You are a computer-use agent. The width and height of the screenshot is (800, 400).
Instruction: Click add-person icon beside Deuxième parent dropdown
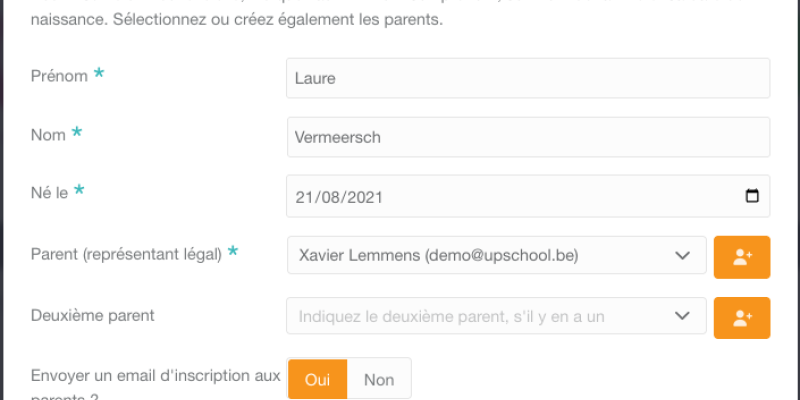(x=742, y=318)
